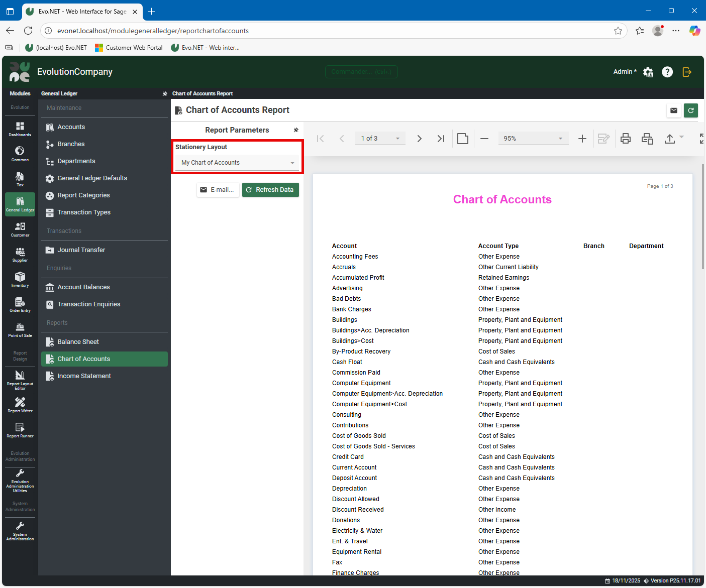Click the Refresh Data button
The width and height of the screenshot is (706, 588).
click(270, 189)
